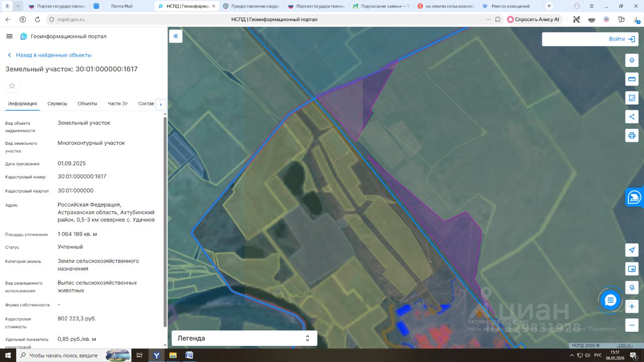644x362 pixels.
Task: Switch to the Части ЗУ tab
Action: (118, 104)
